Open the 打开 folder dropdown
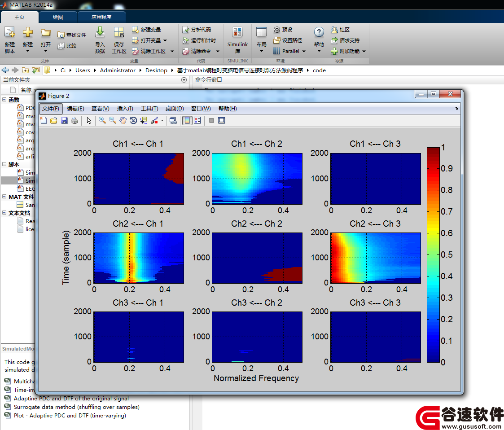Screen dimensions: 504x430 [x=46, y=40]
